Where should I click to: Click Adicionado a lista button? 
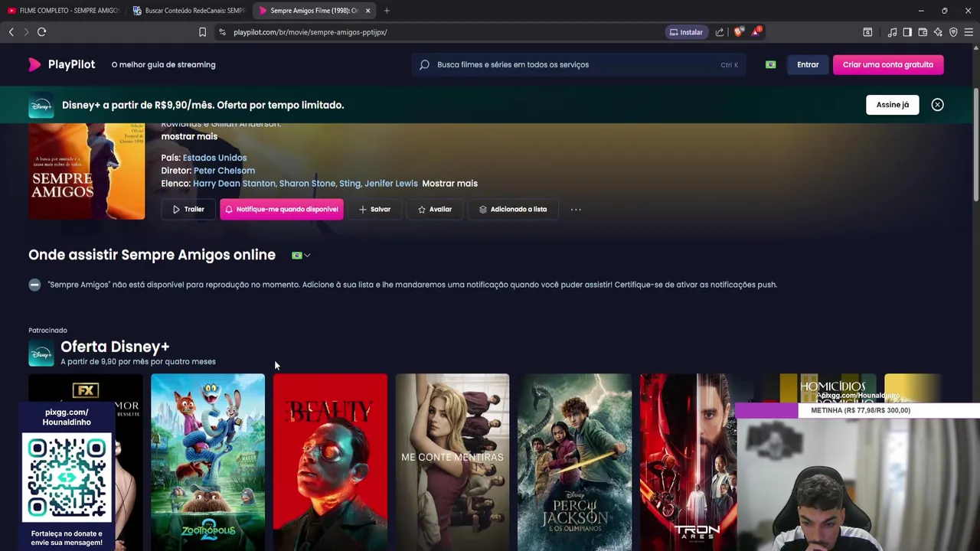coord(513,209)
